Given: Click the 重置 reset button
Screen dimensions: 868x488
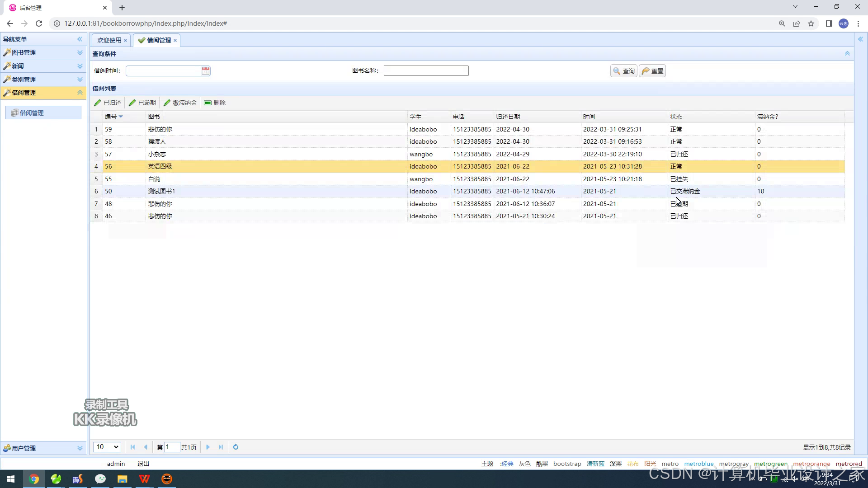Looking at the screenshot, I should coord(652,71).
